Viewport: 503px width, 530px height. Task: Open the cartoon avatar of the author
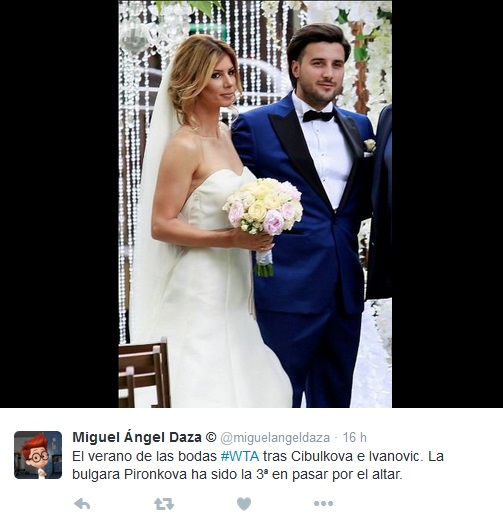pyautogui.click(x=38, y=455)
